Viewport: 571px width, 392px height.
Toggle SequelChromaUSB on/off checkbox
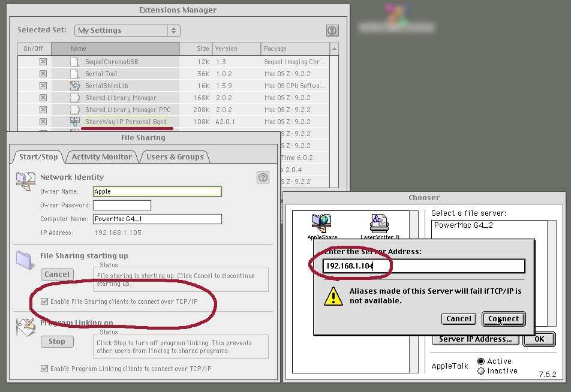pos(43,62)
